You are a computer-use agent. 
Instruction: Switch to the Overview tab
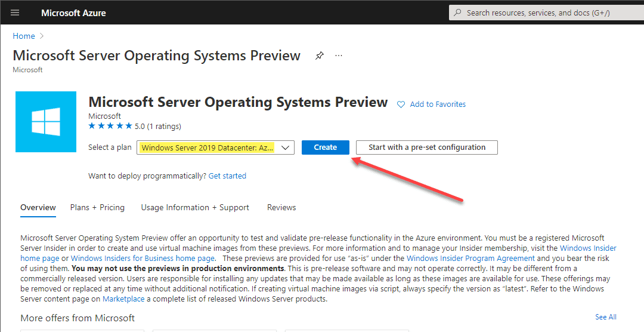pos(38,207)
